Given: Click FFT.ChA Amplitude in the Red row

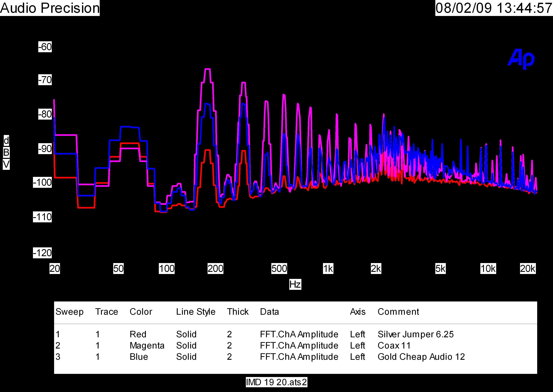Looking at the screenshot, I should coord(299,334).
